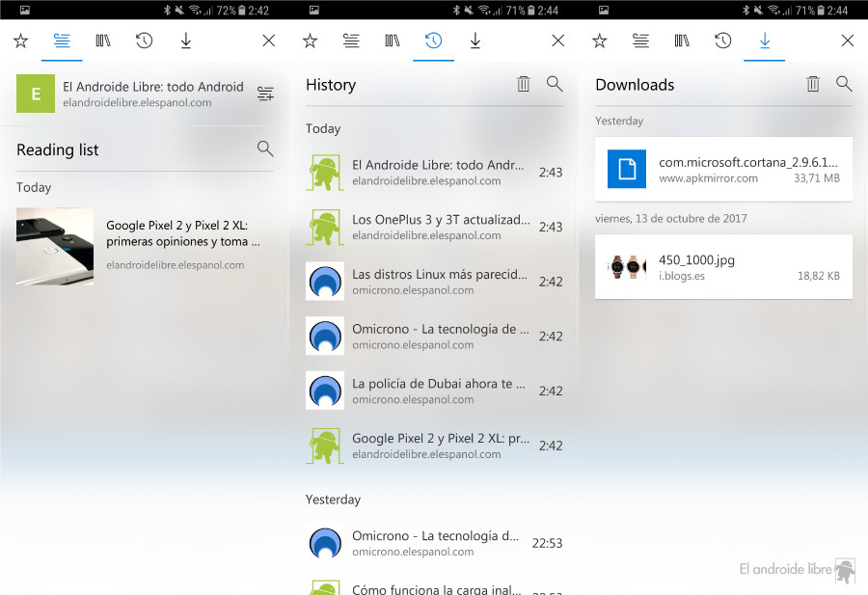Open 450_1000.jpg download
Viewport: 868px width, 595px height.
[x=723, y=267]
